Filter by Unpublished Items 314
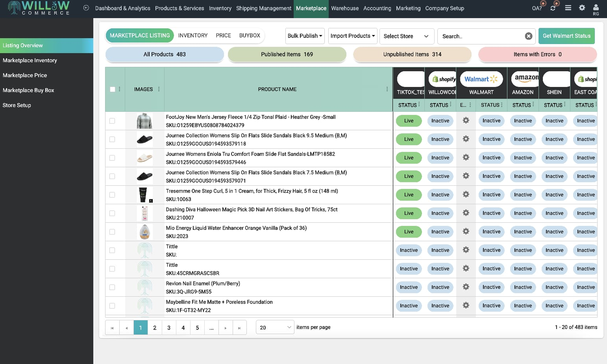 pyautogui.click(x=412, y=54)
